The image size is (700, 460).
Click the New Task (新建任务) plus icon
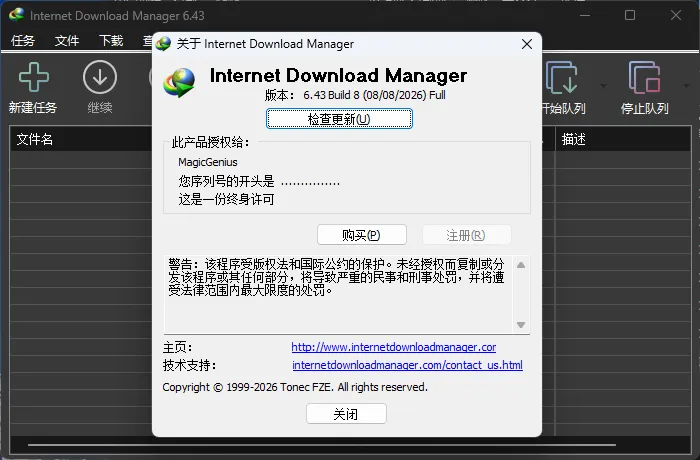click(x=34, y=78)
